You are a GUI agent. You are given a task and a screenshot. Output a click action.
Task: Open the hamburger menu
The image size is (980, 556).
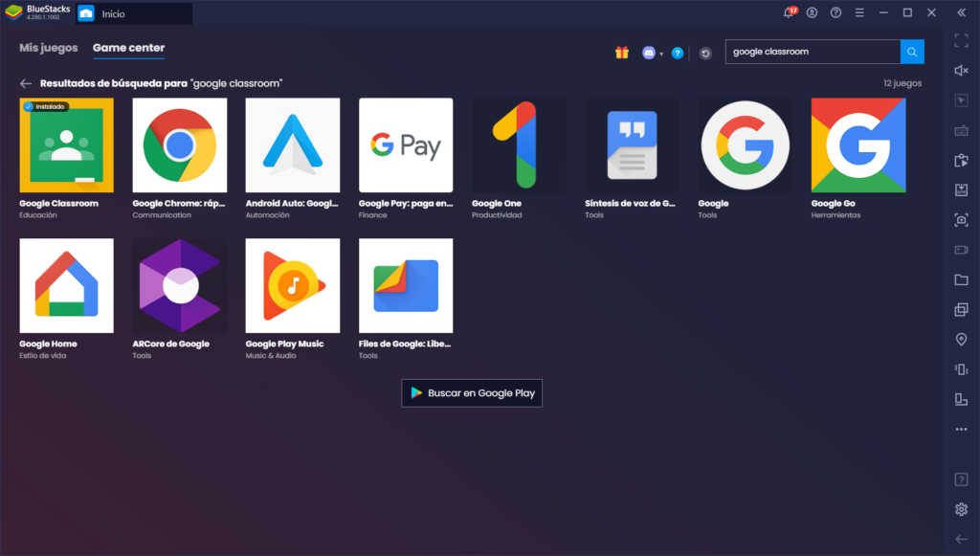click(x=858, y=12)
